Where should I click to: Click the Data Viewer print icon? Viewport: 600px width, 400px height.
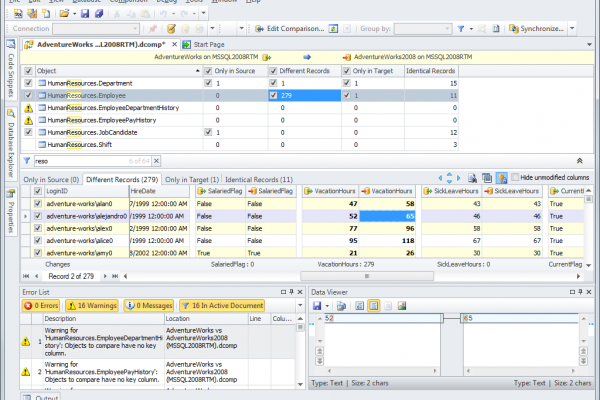(341, 306)
